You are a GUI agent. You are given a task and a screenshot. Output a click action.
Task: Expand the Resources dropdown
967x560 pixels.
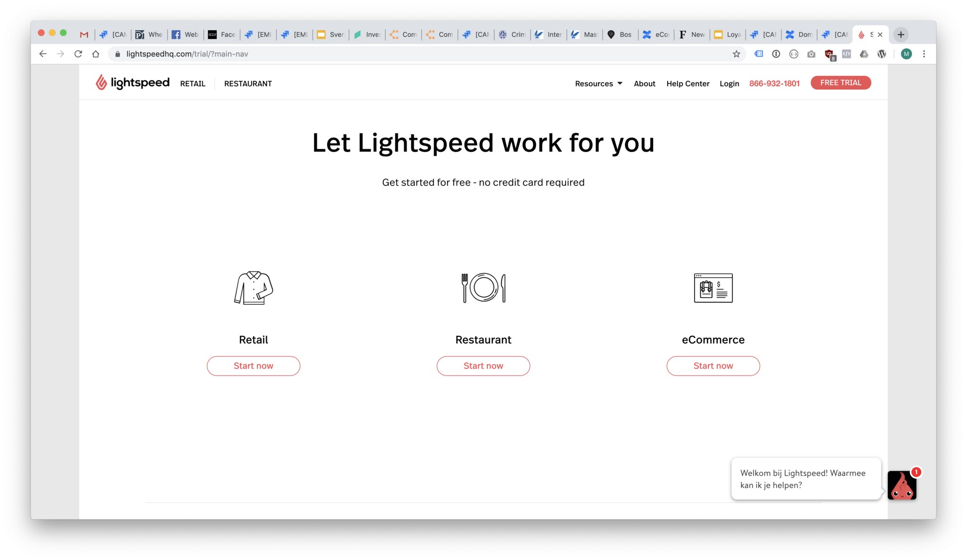[x=598, y=84]
